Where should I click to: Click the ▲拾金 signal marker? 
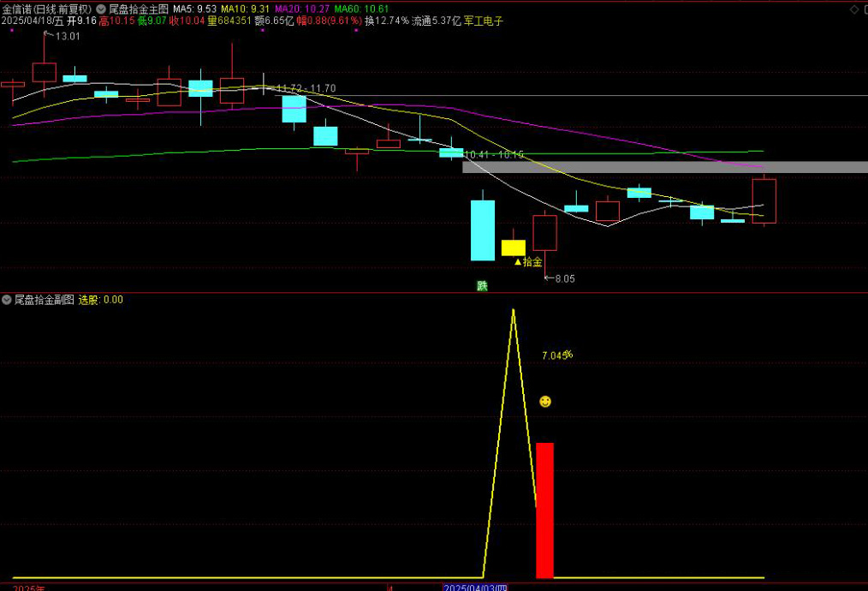pos(528,262)
